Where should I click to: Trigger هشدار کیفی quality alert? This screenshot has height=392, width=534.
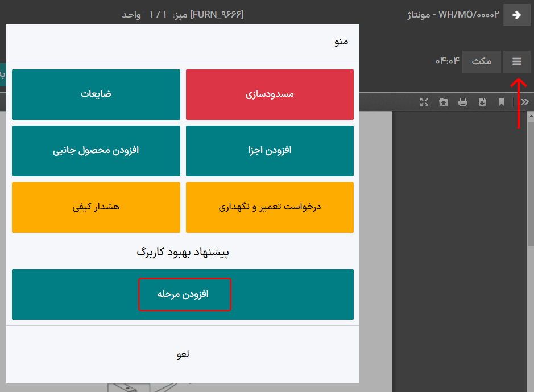pos(96,207)
